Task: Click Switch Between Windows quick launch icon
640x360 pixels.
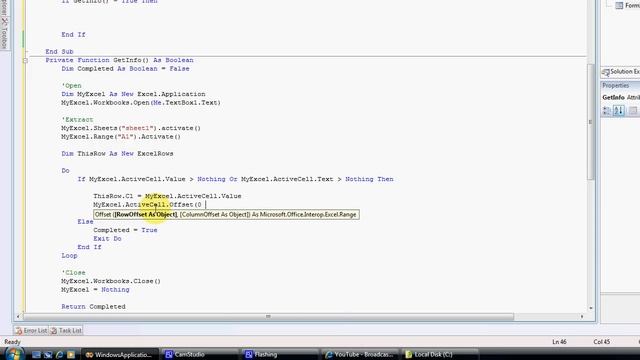Action: coord(48,355)
